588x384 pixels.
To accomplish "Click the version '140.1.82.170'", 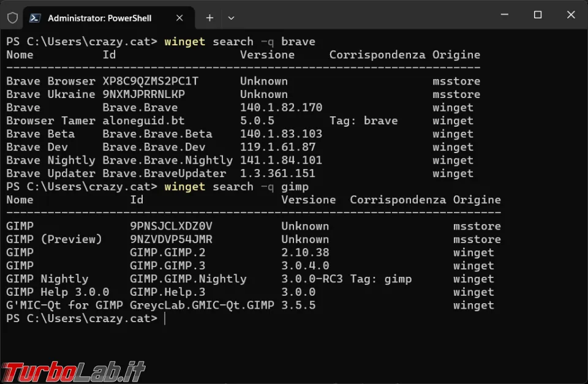I will coord(281,108).
